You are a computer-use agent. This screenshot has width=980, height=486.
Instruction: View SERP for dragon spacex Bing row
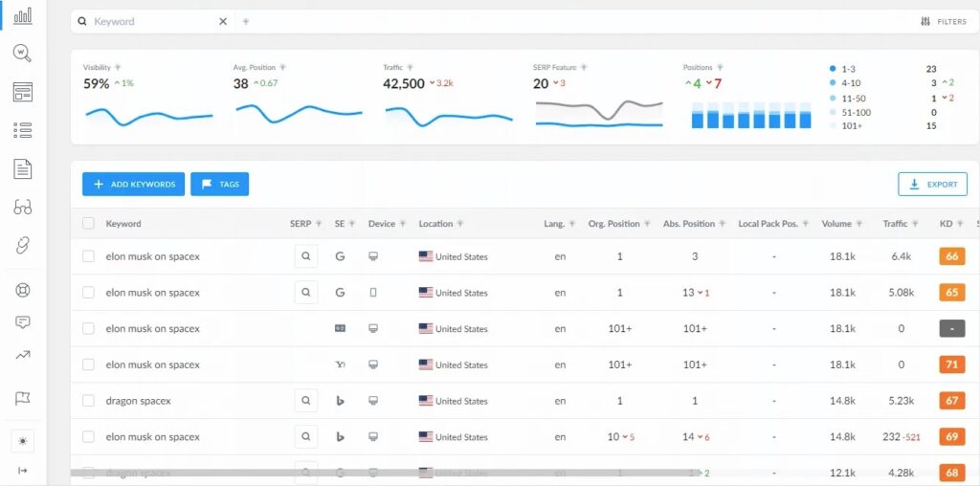[305, 401]
